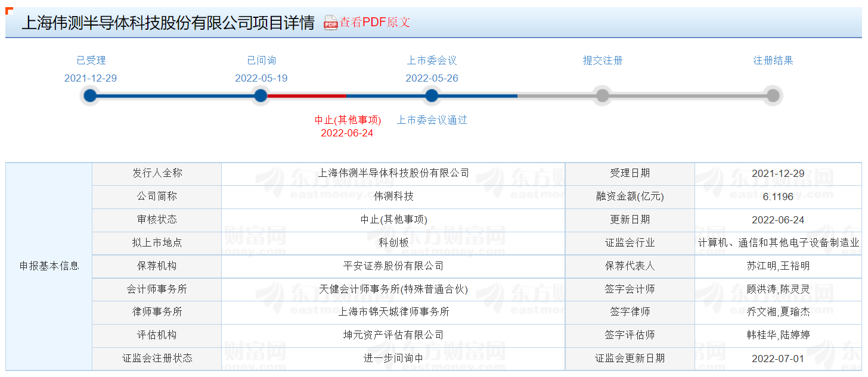Click the PDF file icon
Viewport: 868px width, 377px height.
[330, 23]
